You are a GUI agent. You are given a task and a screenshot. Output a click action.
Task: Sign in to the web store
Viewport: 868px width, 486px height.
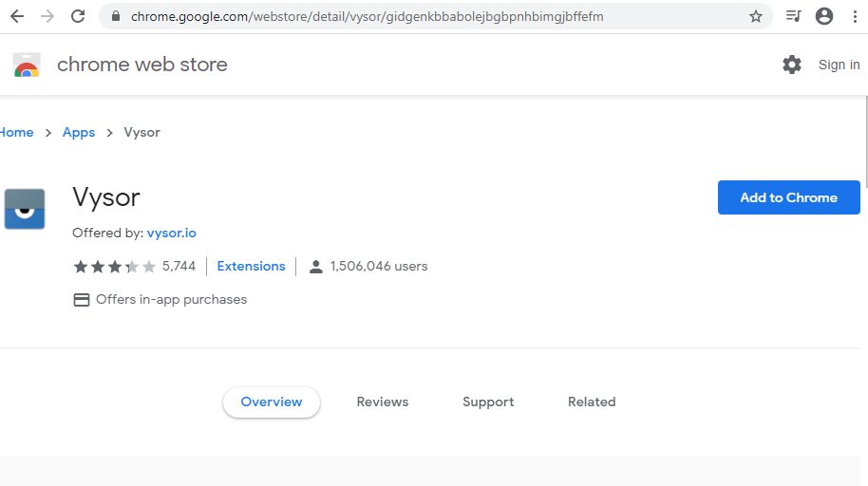tap(839, 65)
